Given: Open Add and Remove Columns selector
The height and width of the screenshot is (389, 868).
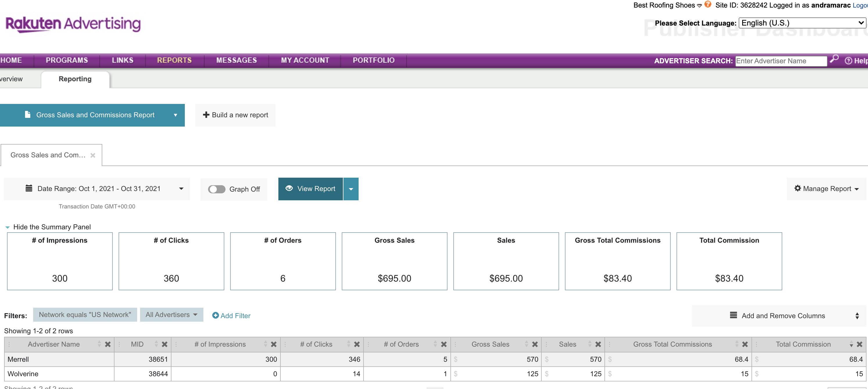Looking at the screenshot, I should tap(779, 316).
